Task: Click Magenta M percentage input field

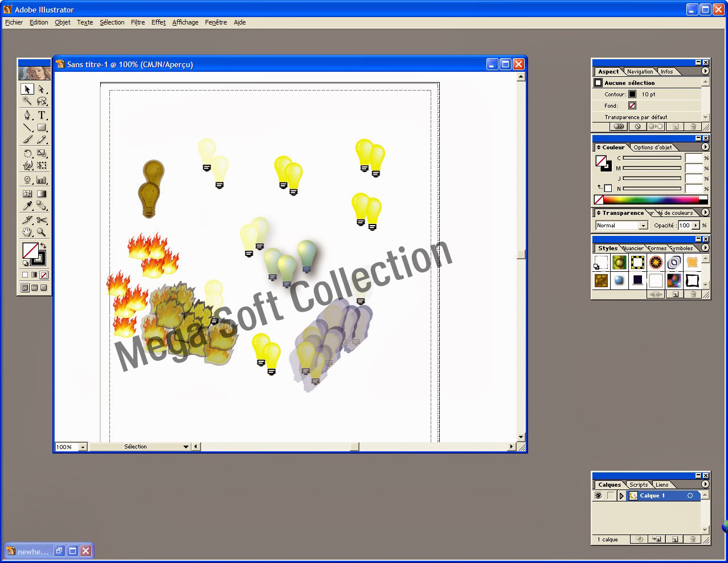Action: (x=693, y=168)
